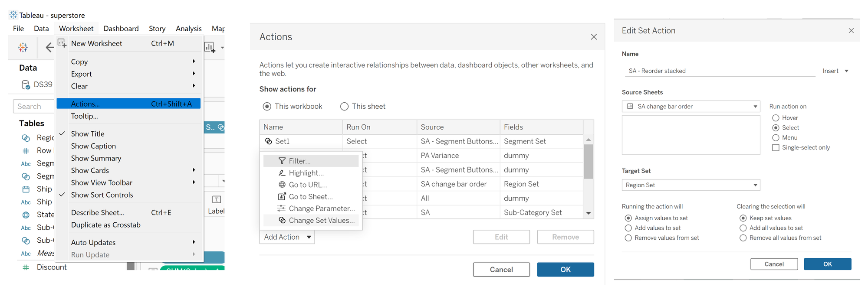Image resolution: width=868 pixels, height=293 pixels.
Task: Click the new worksheet chart icon in toolbar
Action: (210, 47)
